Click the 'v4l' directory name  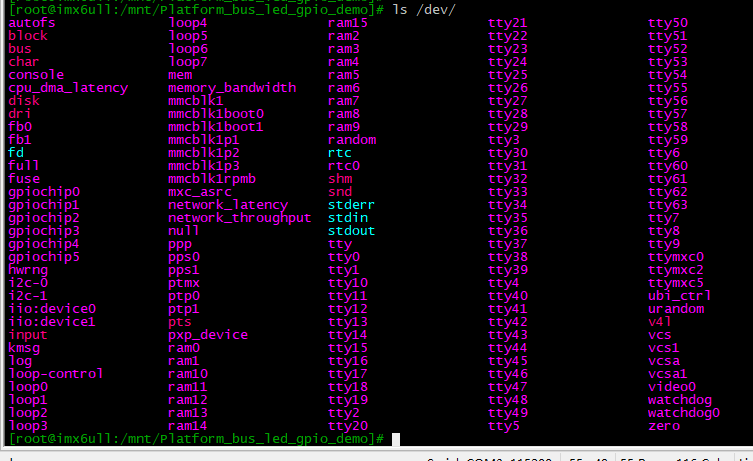660,322
